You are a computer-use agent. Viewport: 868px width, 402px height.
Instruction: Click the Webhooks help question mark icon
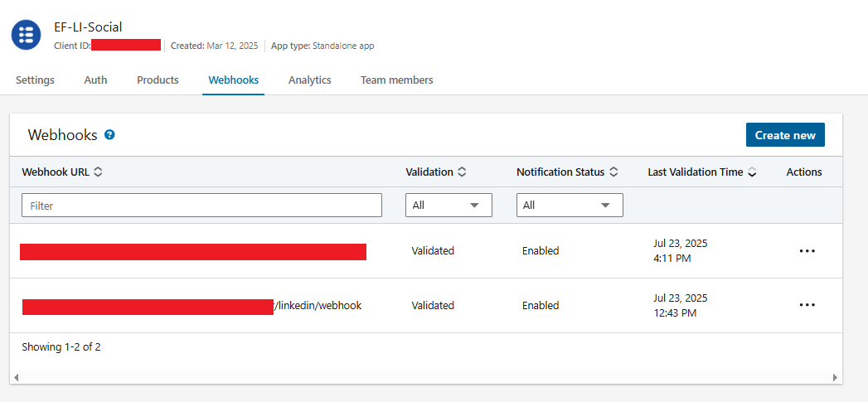point(109,135)
